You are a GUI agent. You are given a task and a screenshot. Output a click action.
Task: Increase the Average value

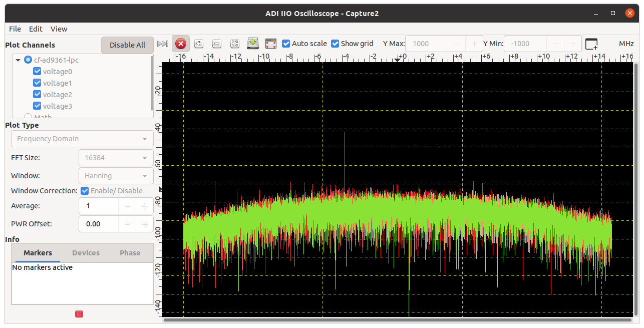(145, 206)
